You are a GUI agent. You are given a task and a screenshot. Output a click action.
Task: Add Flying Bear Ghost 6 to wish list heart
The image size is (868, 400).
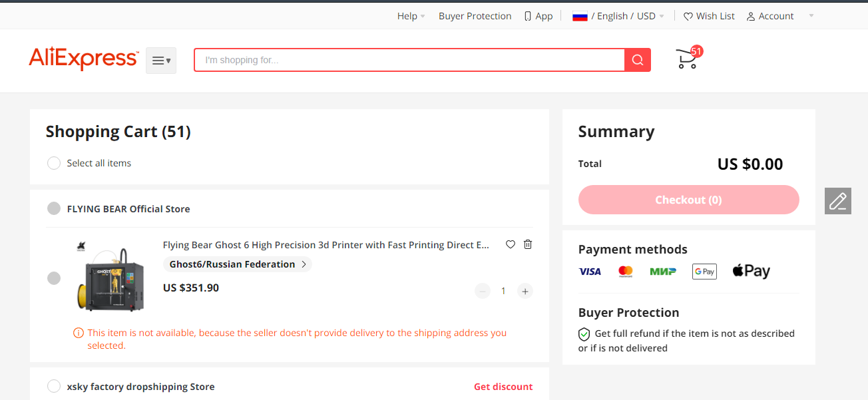511,244
